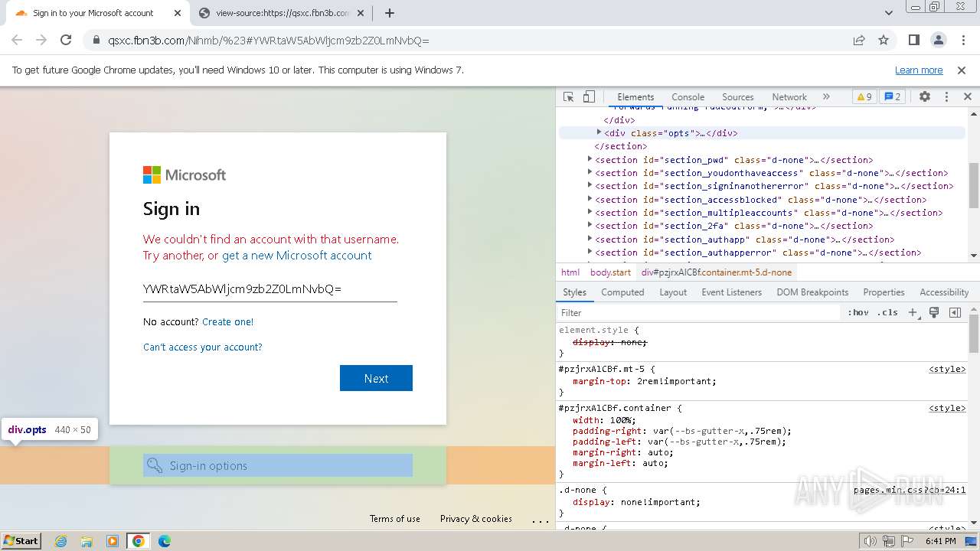980x551 pixels.
Task: Share this page icon in the address bar
Action: click(859, 40)
